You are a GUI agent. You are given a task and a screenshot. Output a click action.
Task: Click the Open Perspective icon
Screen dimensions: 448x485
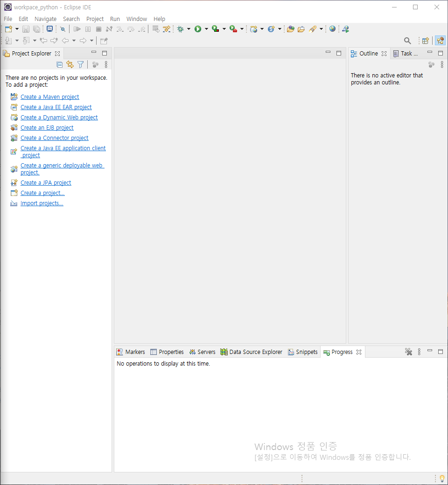(426, 41)
